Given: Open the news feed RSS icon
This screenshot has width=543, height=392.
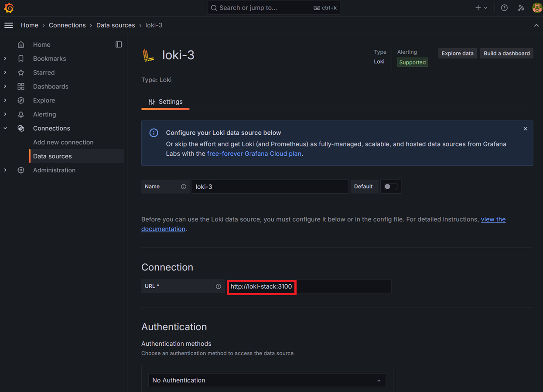Looking at the screenshot, I should tap(521, 8).
